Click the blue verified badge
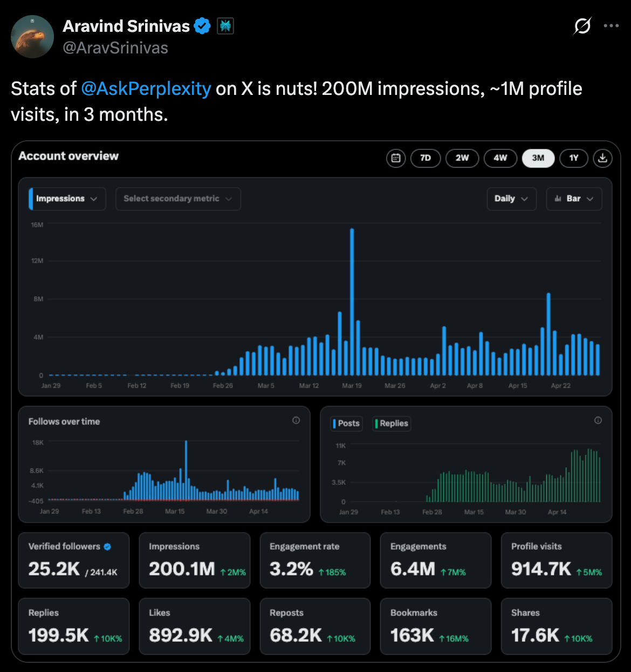The width and height of the screenshot is (631, 672). coord(202,26)
